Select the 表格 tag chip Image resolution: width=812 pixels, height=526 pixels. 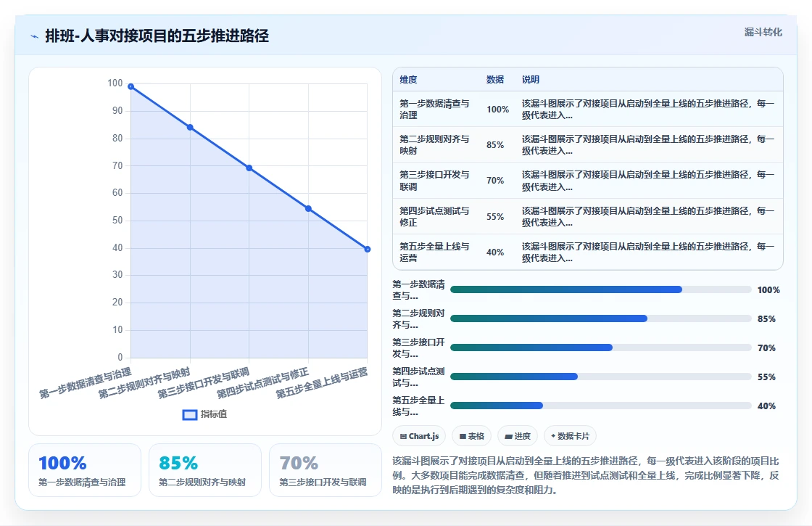(x=471, y=436)
